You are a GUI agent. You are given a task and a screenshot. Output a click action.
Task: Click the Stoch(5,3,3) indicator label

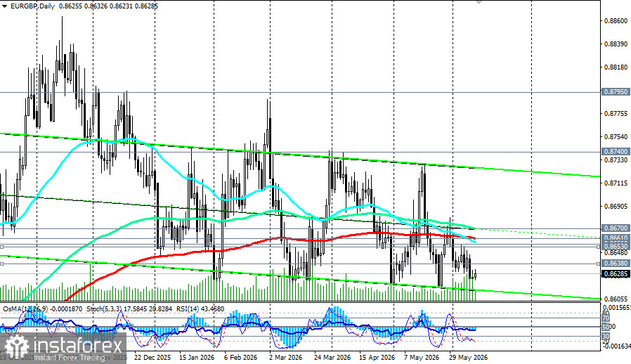click(x=103, y=308)
